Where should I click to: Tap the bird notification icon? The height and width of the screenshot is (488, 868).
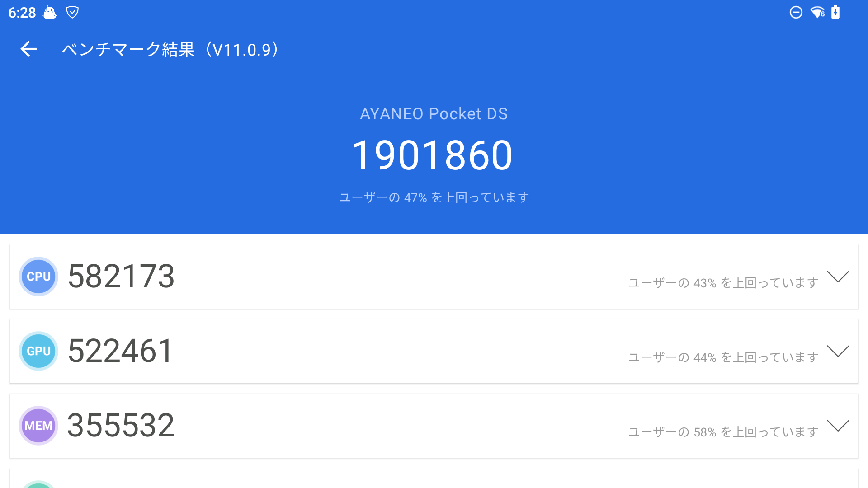pyautogui.click(x=50, y=13)
